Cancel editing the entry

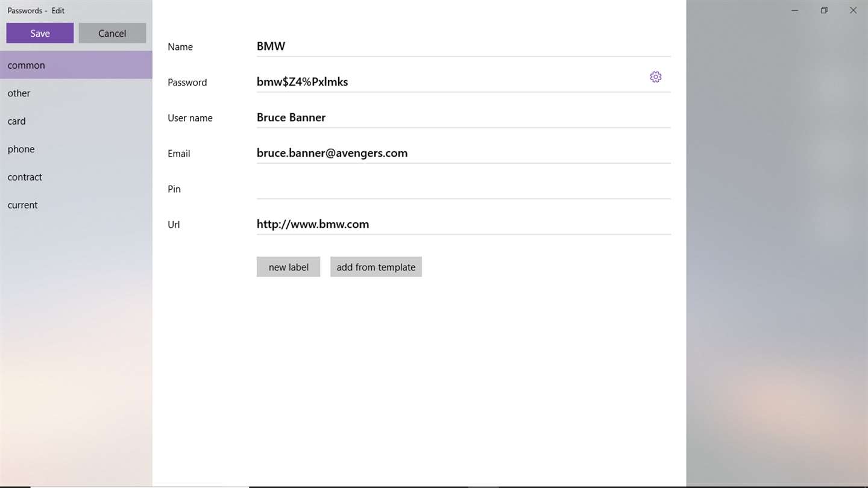pos(112,33)
